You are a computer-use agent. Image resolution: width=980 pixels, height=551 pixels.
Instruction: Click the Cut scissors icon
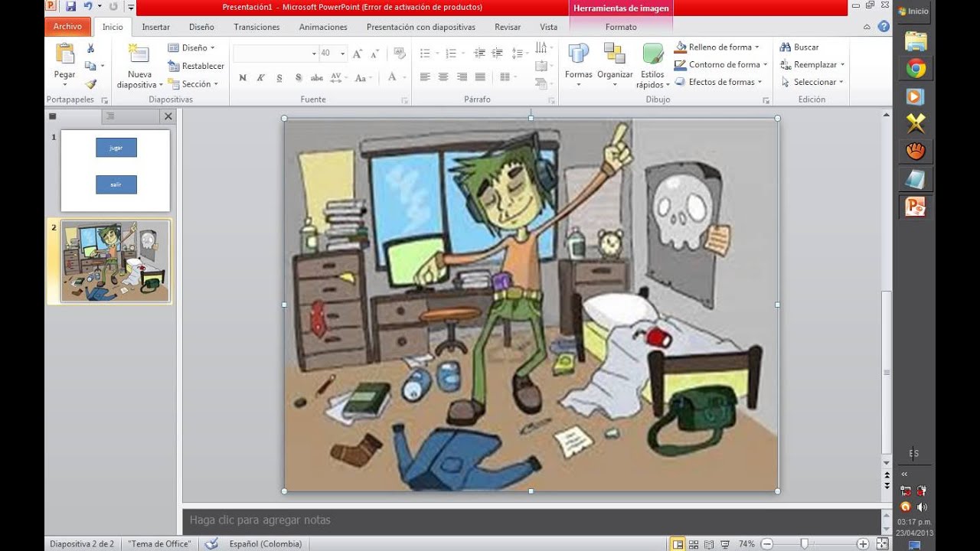(90, 49)
